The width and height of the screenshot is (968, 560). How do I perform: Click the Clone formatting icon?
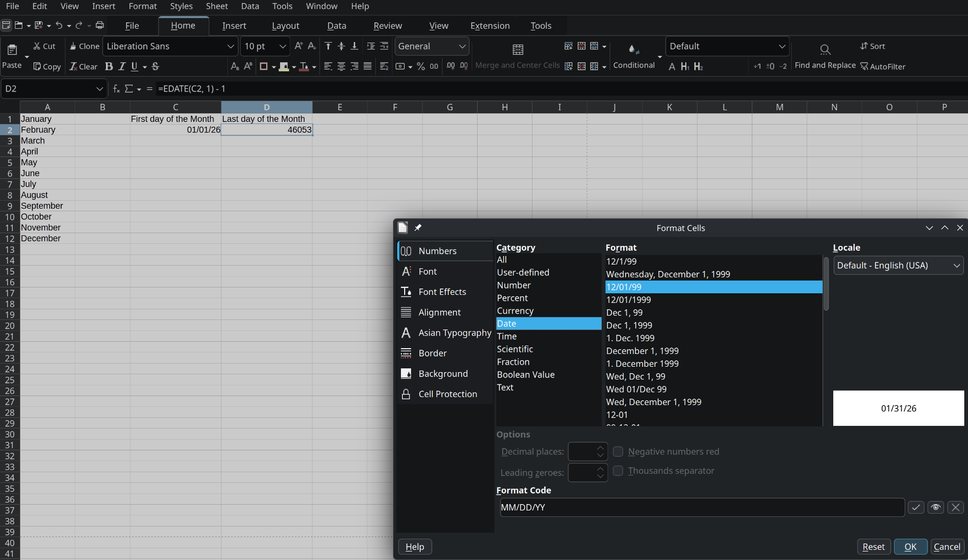tap(84, 46)
